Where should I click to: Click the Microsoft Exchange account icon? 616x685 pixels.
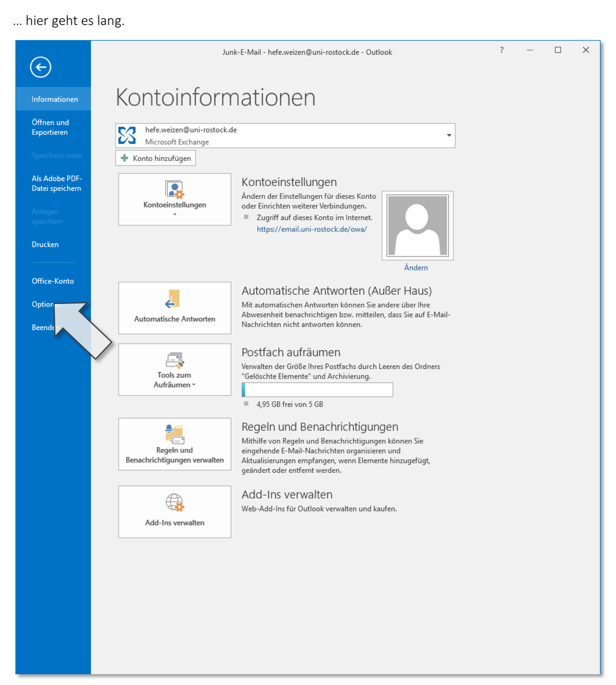[x=127, y=135]
